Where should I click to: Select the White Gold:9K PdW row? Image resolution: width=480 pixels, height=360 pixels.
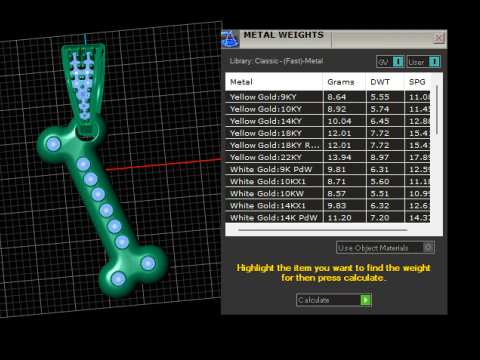[328, 169]
